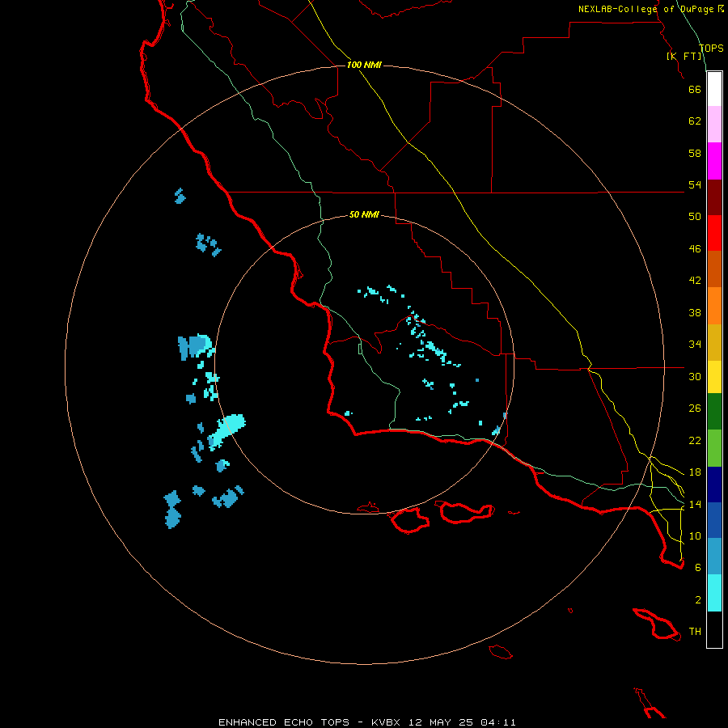Click the 34 legend value
728x728 pixels.
pyautogui.click(x=695, y=345)
